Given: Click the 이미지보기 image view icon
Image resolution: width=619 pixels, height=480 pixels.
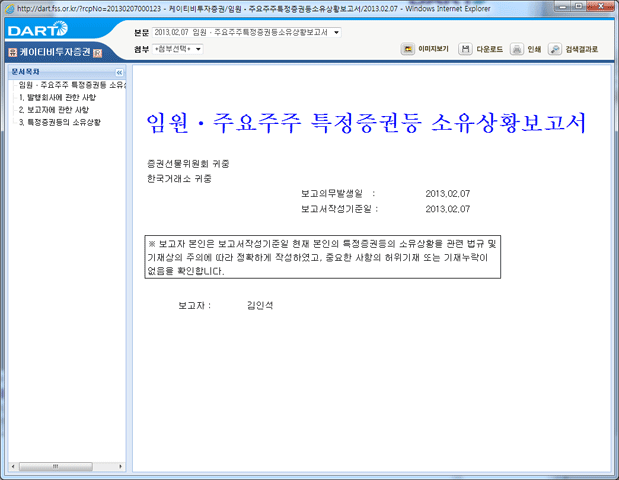Looking at the screenshot, I should point(408,49).
